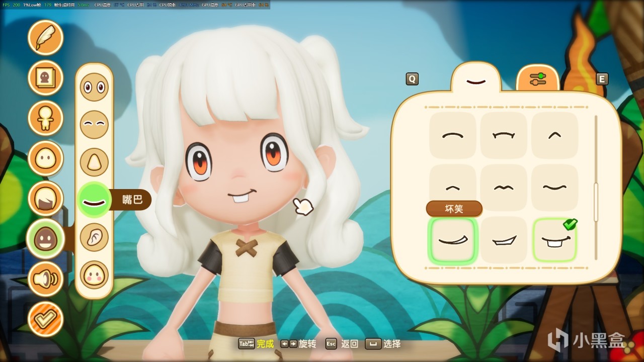Select the green mouth sub-category icon

[x=94, y=200]
